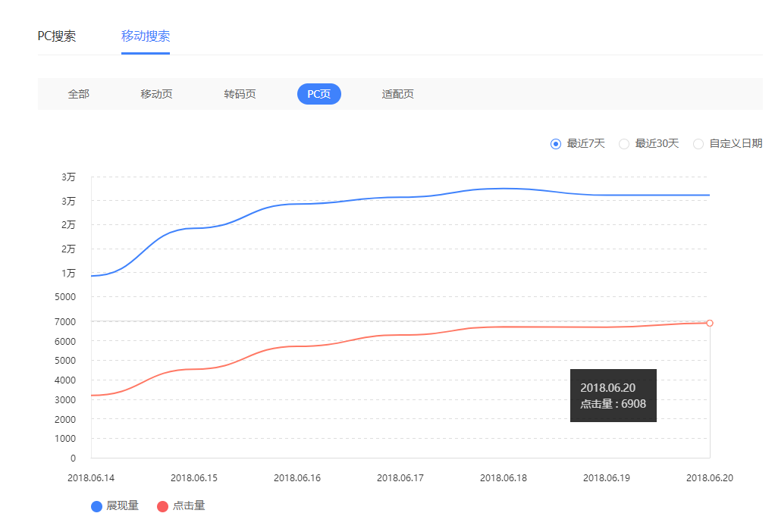
Task: Switch to the PC搜索 tab
Action: pyautogui.click(x=56, y=36)
